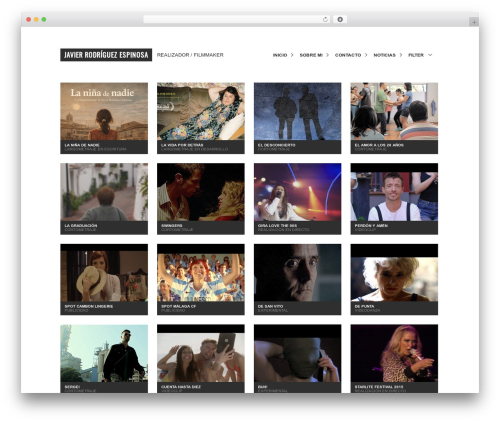Open the Swingers thumbnail
500x423 pixels.
point(201,192)
